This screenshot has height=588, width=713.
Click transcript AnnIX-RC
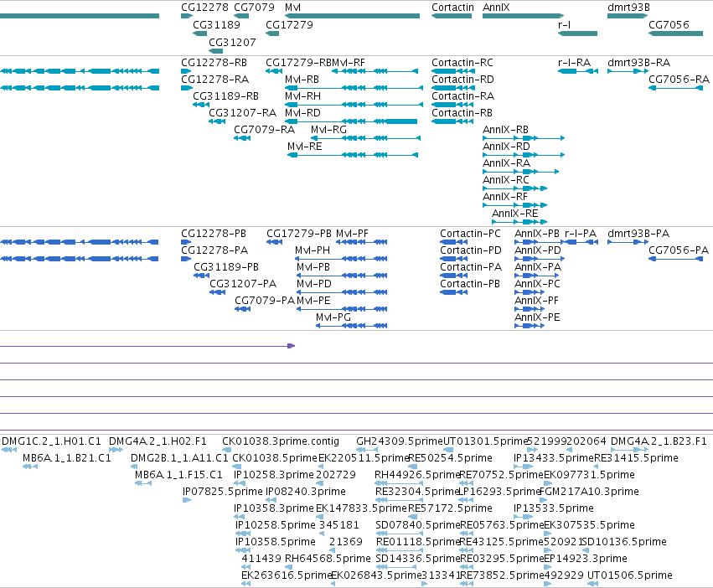click(514, 188)
